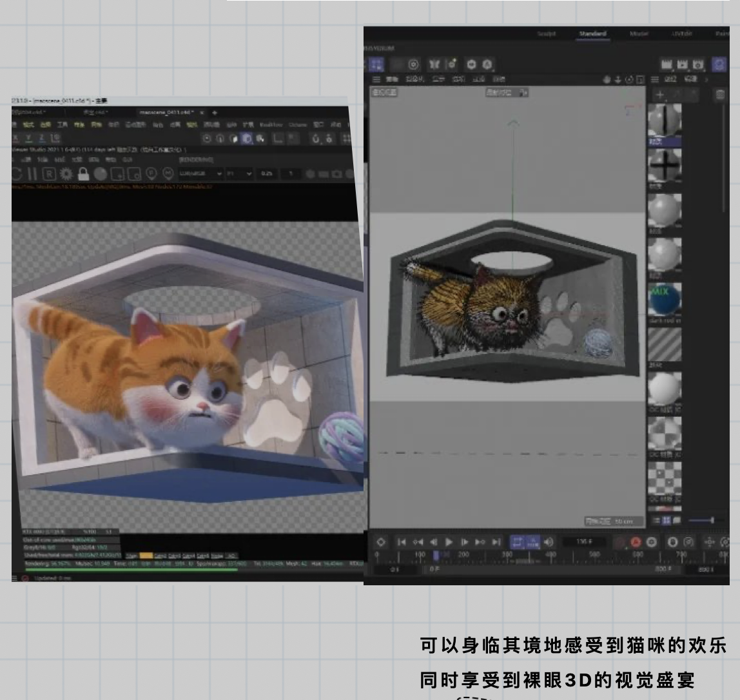Click the current frame input field in the timeline
740x700 pixels.
[584, 541]
